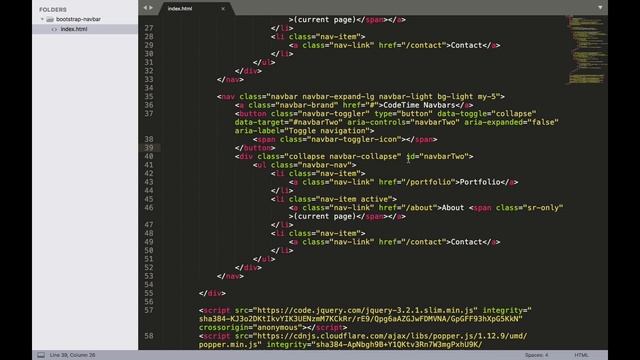The height and width of the screenshot is (360, 640).
Task: Open the HTML syntax selector
Action: click(x=581, y=355)
